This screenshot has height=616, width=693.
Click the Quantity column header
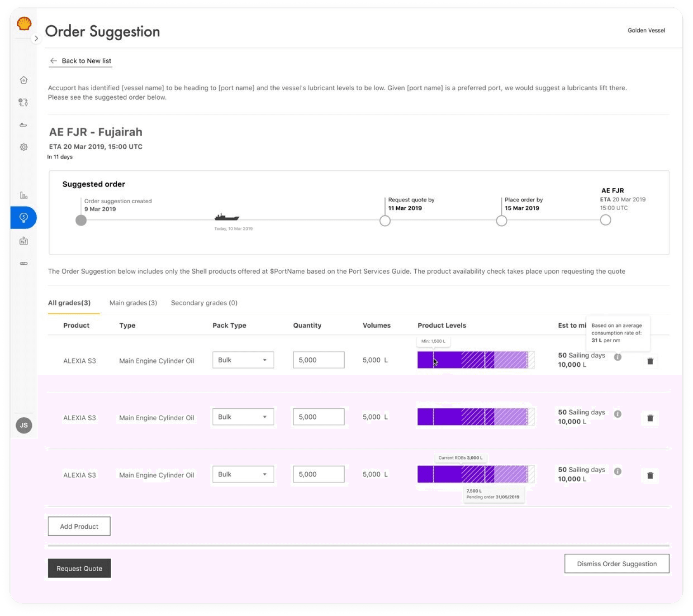(x=307, y=325)
